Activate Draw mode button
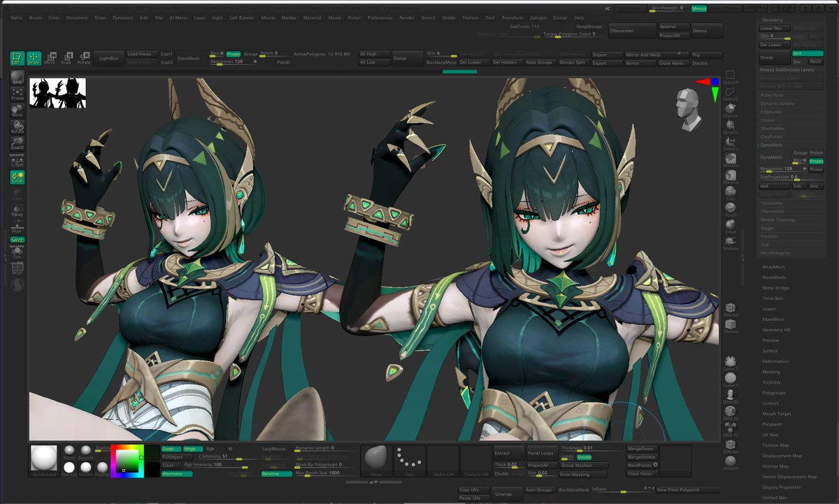 [x=34, y=58]
